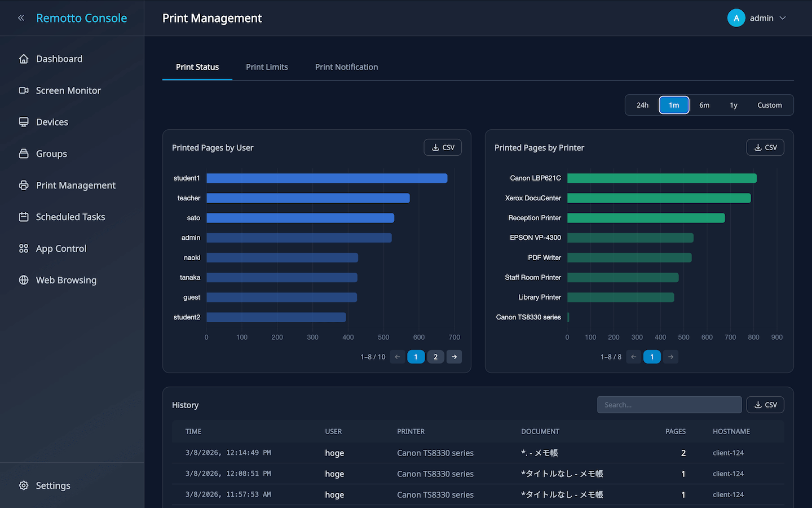Switch to the Print Limits tab
The width and height of the screenshot is (812, 508).
click(267, 67)
